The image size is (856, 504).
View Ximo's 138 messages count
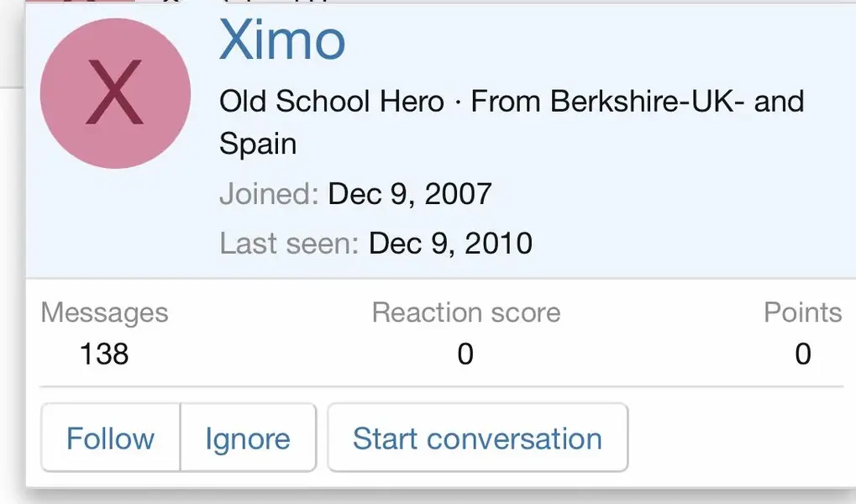point(104,354)
